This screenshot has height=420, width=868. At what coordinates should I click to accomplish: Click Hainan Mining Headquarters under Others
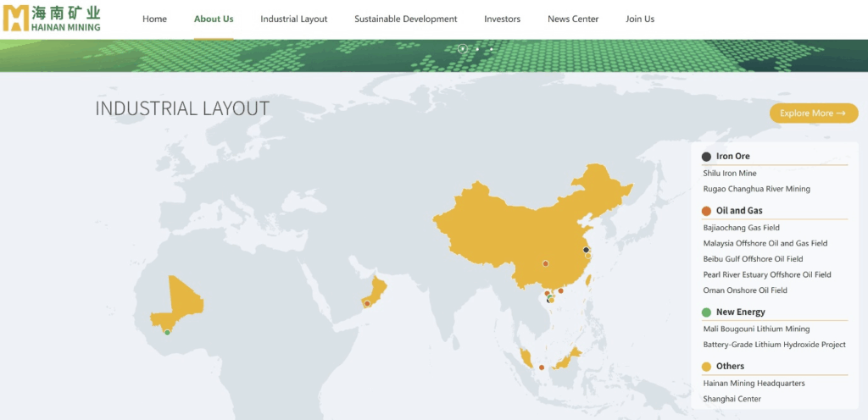click(x=754, y=383)
